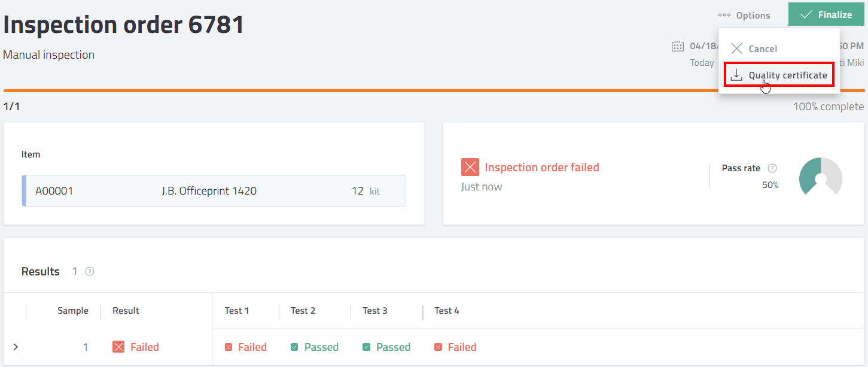This screenshot has height=367, width=868.
Task: Select Cancel from the Options menu
Action: pyautogui.click(x=763, y=48)
